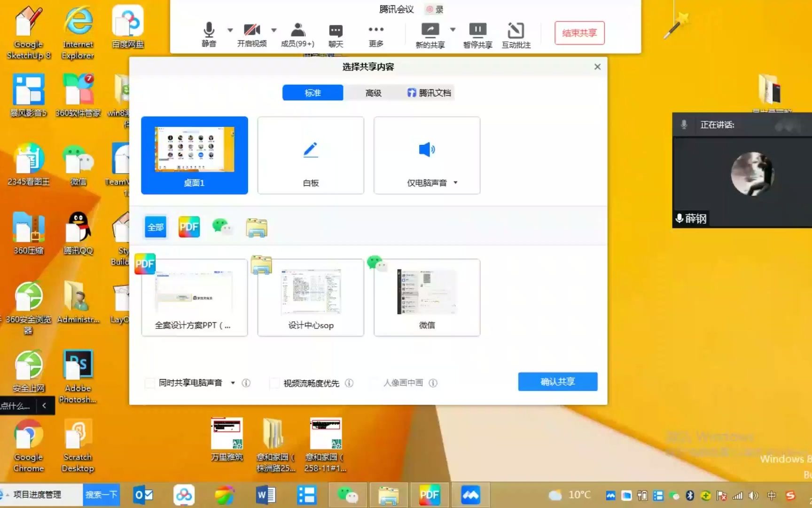Screen dimensions: 812x508
Task: Toggle 中 input language indicator
Action: tap(772, 495)
